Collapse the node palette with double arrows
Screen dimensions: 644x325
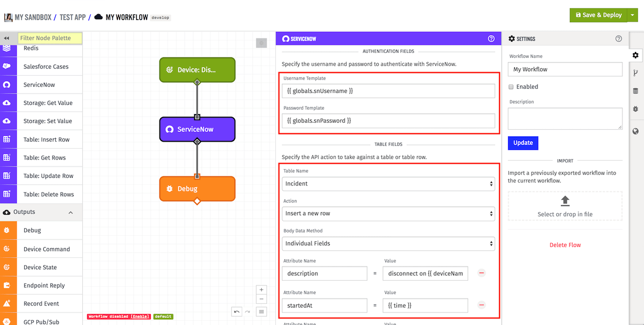coord(6,38)
